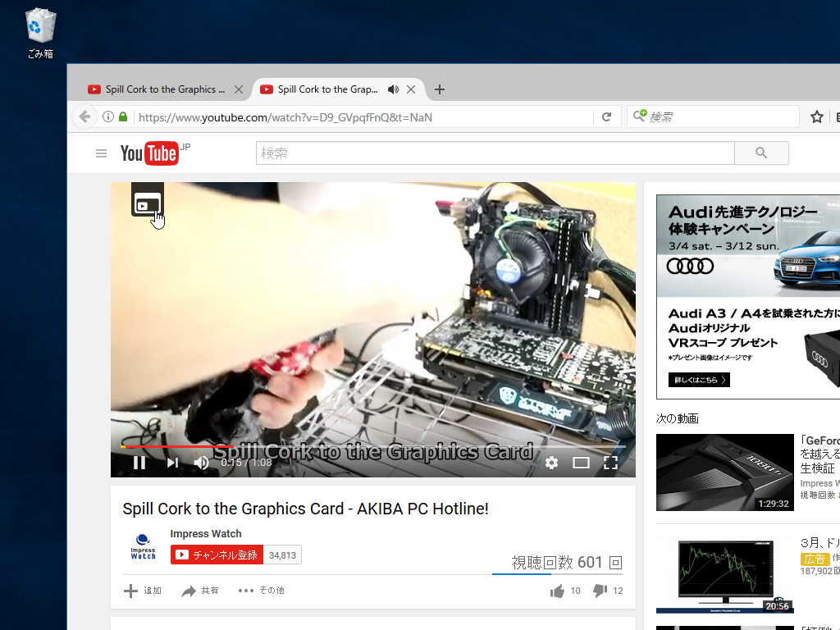Screen dimensions: 840x630
Task: Pause the video
Action: pos(139,463)
